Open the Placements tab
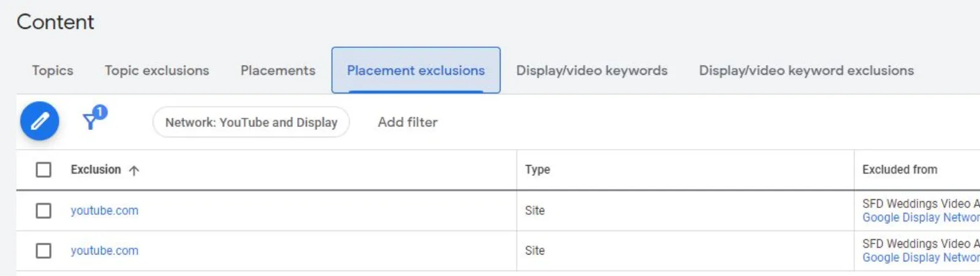 pyautogui.click(x=278, y=71)
